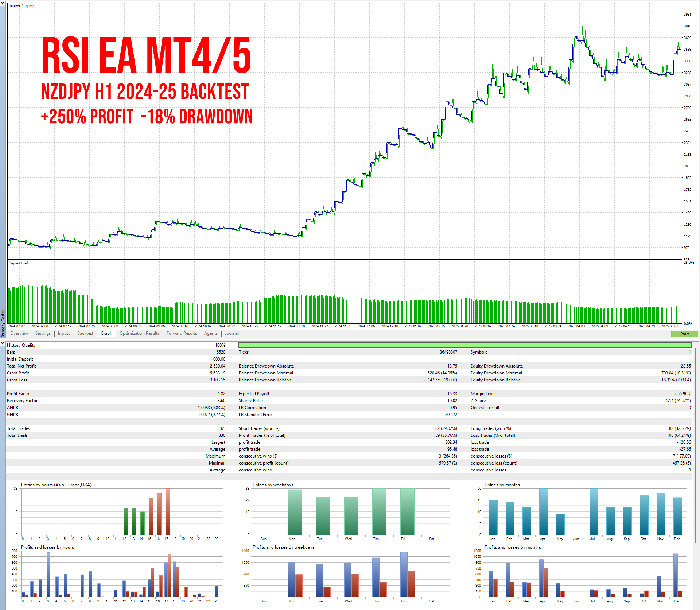The image size is (700, 610).
Task: Click the Apr bar in Entries by months
Action: tap(544, 512)
